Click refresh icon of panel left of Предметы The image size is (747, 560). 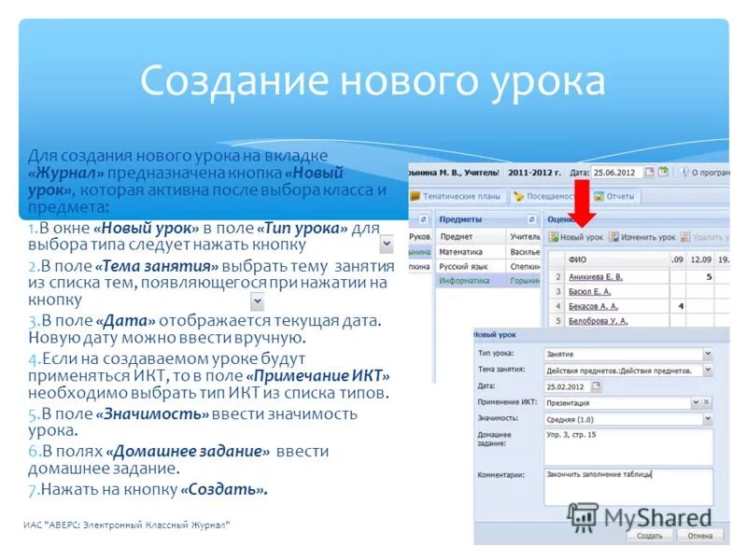(423, 219)
